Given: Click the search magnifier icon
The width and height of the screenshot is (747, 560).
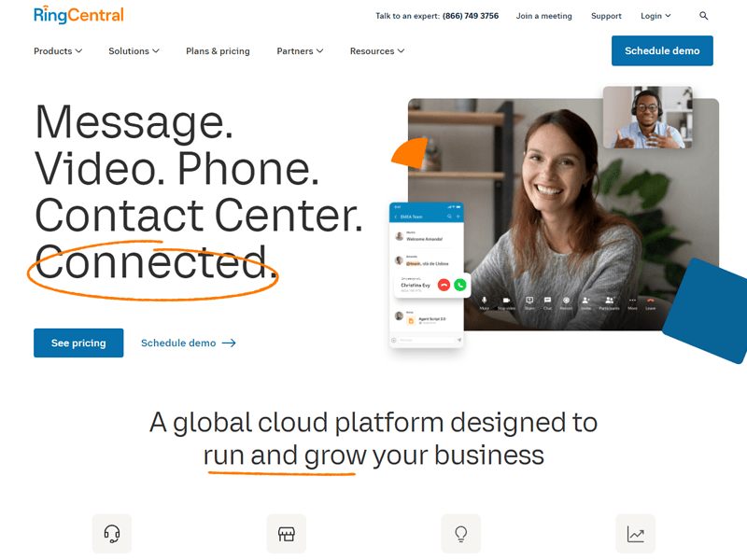Looking at the screenshot, I should [703, 16].
